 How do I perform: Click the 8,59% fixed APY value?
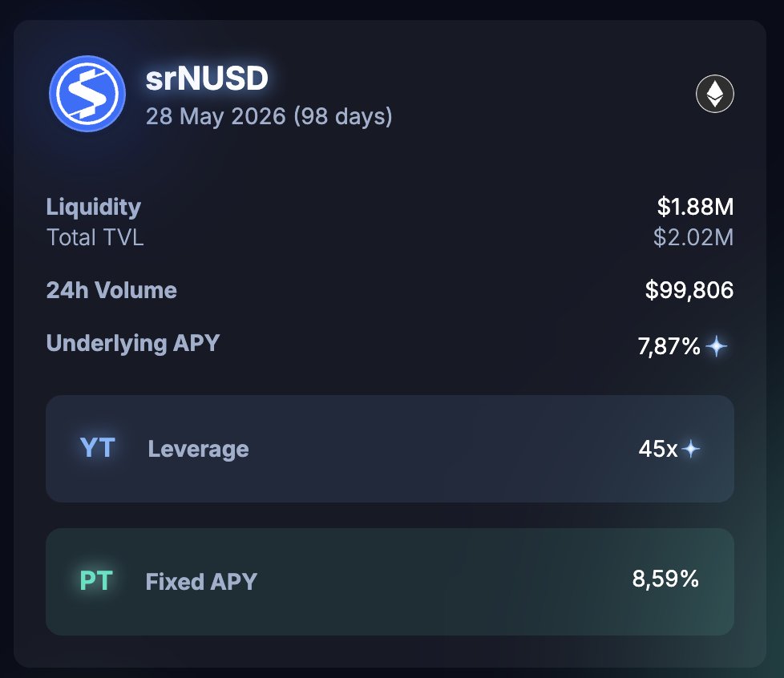point(665,579)
